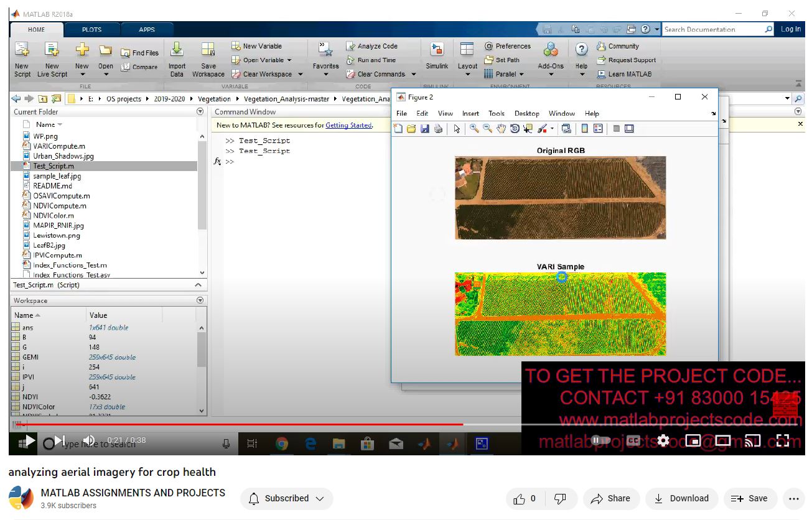Expand the Clear Commands dropdown arrow
The width and height of the screenshot is (812, 520).
coord(414,74)
